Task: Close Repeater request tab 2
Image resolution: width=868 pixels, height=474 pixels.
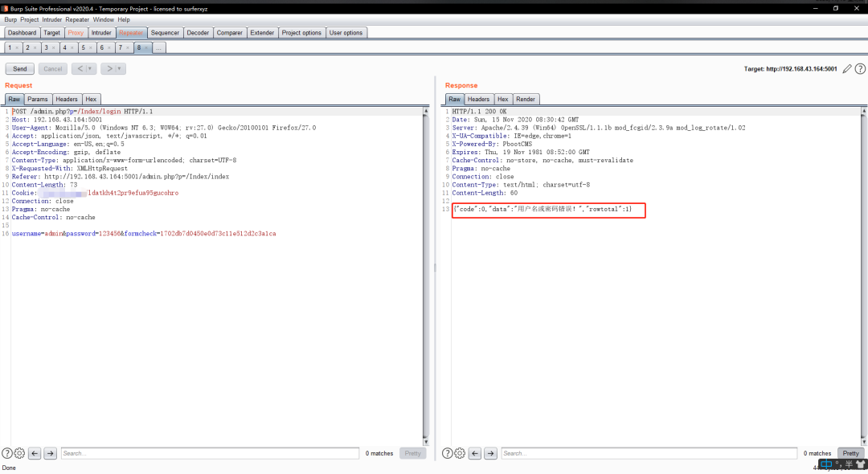Action: click(35, 48)
